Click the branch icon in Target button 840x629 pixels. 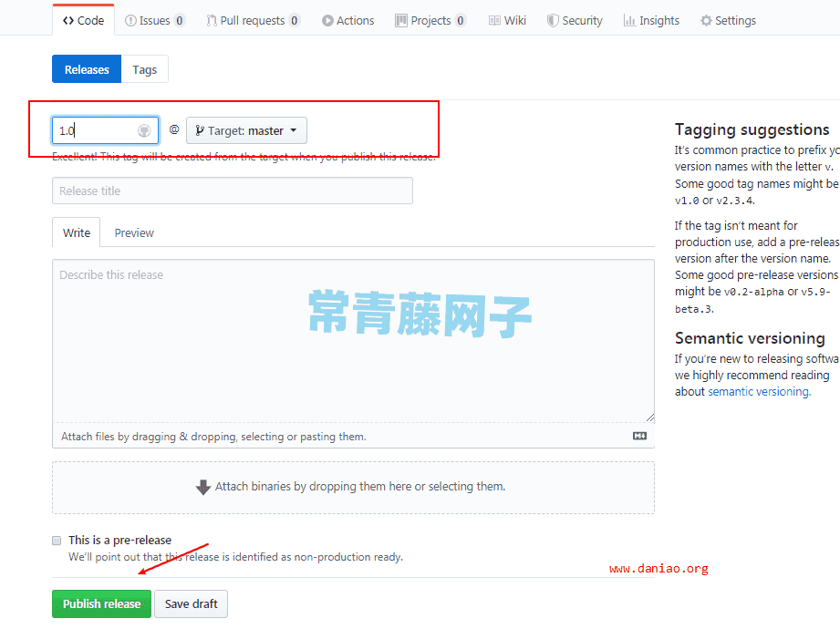click(200, 130)
